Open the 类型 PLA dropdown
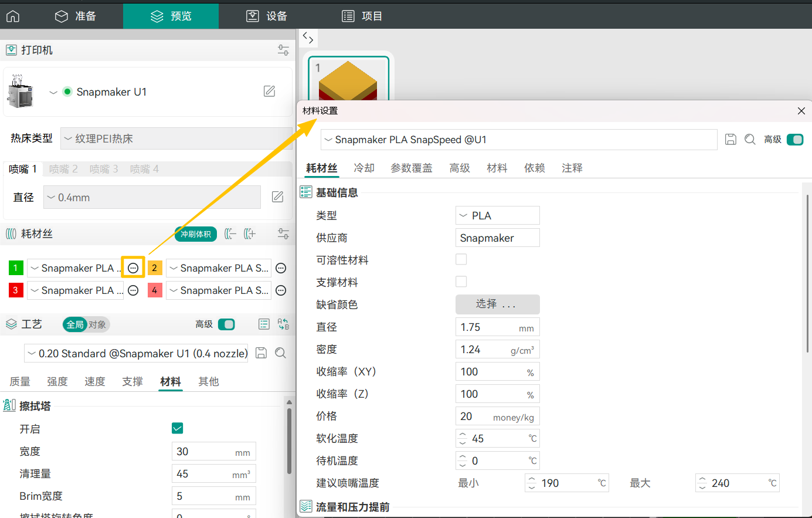812x518 pixels. [497, 215]
